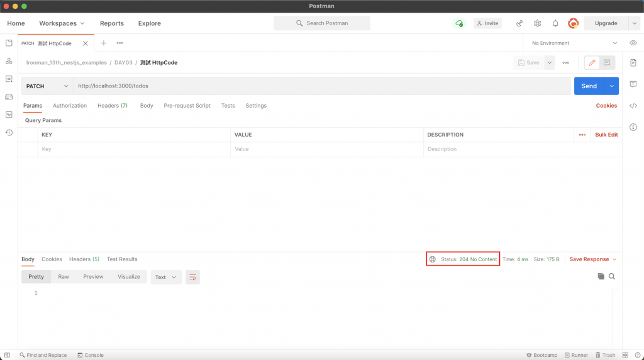
Task: Open the satellite capture requests icon
Action: [x=519, y=23]
